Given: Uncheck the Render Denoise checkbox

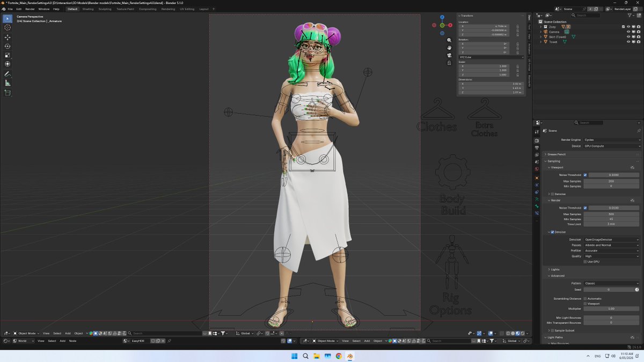Looking at the screenshot, I should coord(553,232).
